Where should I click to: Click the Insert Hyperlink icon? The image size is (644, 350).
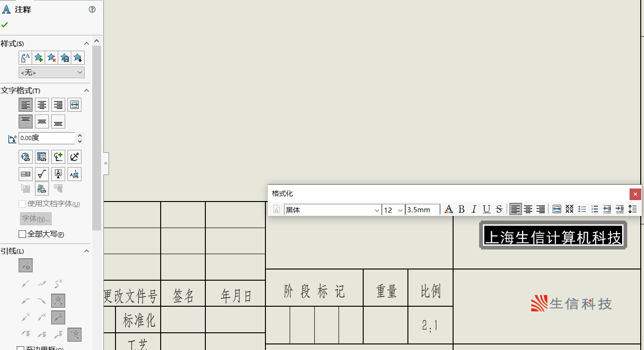click(x=26, y=157)
